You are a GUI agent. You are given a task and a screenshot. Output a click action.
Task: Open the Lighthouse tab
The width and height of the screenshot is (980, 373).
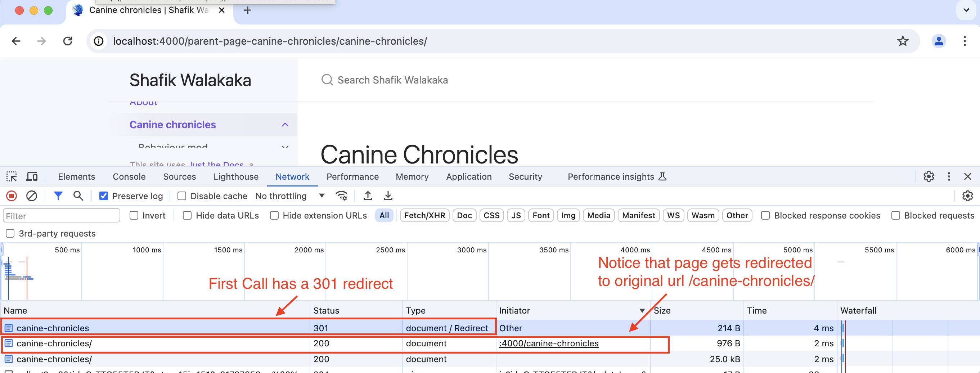pos(236,177)
